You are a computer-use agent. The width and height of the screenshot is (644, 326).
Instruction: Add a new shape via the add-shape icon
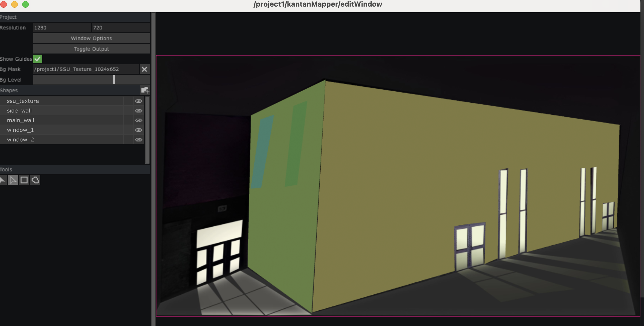click(145, 90)
